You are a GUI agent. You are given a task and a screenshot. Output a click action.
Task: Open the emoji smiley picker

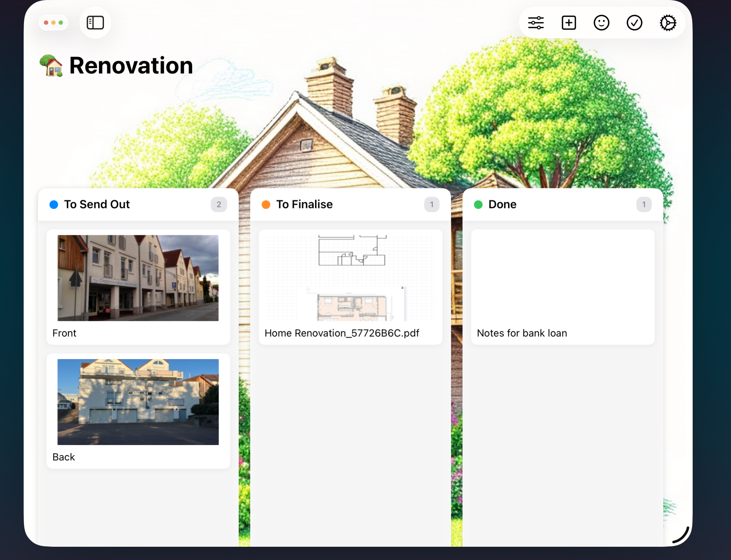coord(601,23)
